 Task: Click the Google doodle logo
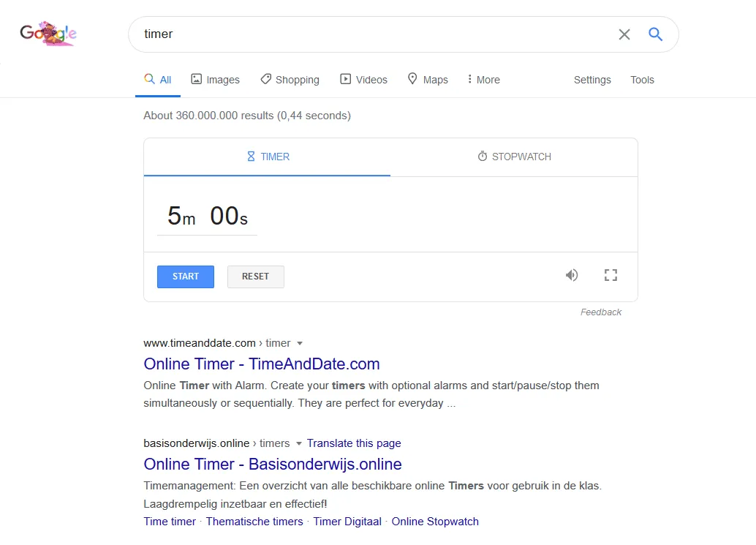coord(48,34)
